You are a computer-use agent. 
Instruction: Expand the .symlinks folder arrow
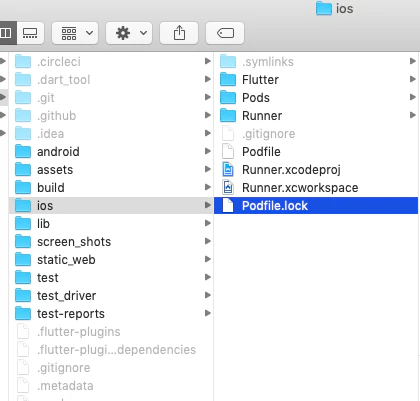click(413, 61)
